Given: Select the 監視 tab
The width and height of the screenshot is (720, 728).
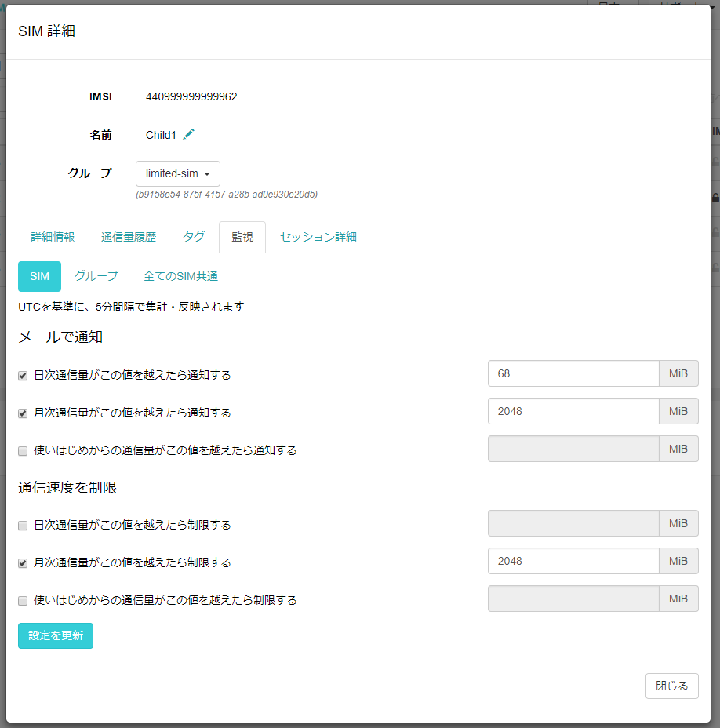Looking at the screenshot, I should coord(242,237).
